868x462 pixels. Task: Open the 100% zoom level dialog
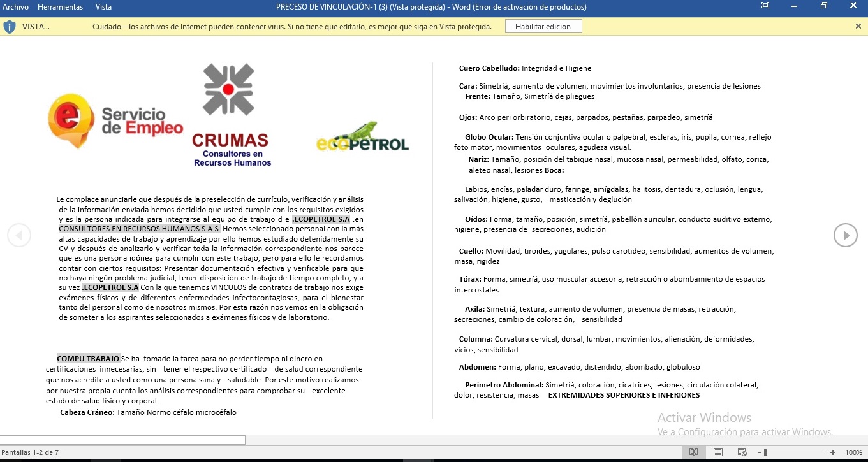click(853, 452)
